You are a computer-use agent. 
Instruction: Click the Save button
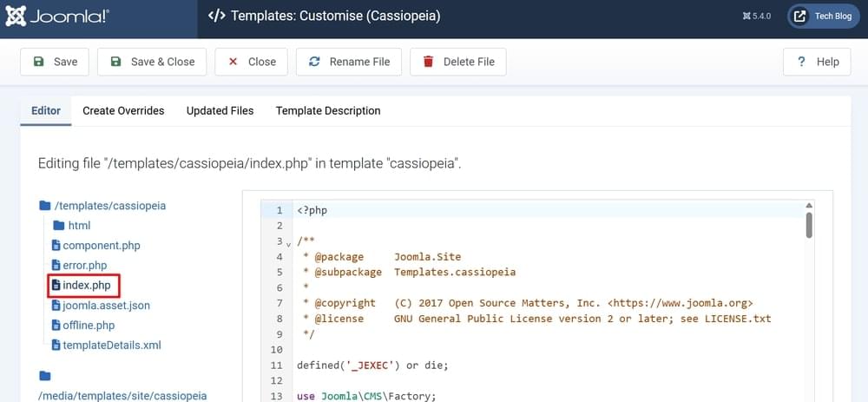point(54,62)
